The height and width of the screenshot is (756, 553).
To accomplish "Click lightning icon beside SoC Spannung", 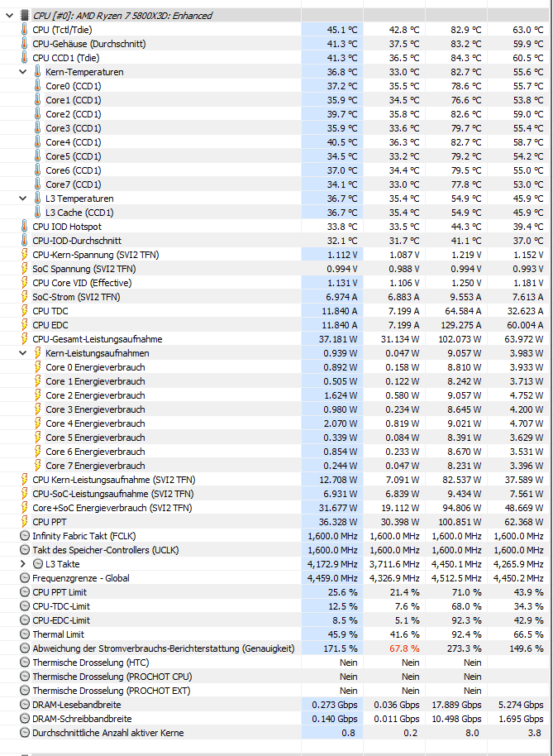I will tap(24, 269).
